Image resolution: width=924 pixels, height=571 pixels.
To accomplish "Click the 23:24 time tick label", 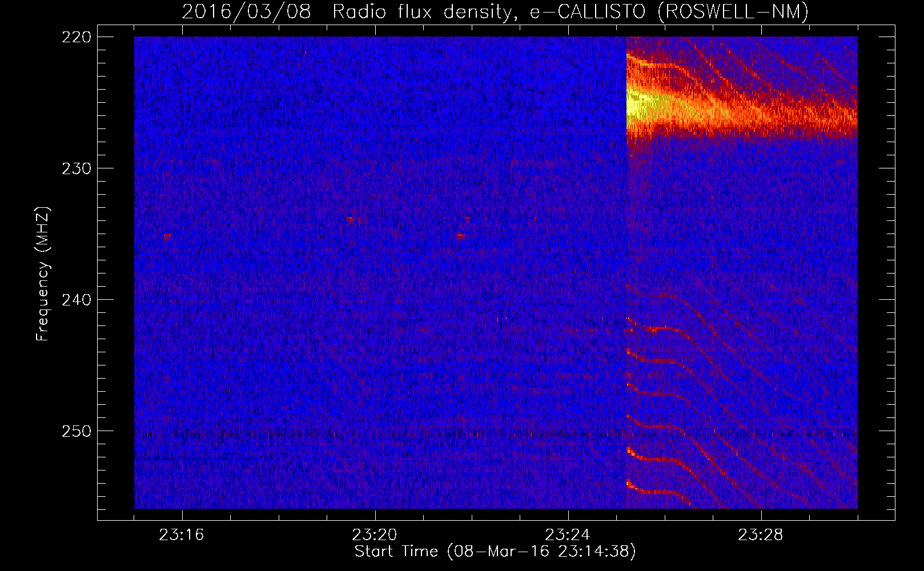I will tap(568, 535).
